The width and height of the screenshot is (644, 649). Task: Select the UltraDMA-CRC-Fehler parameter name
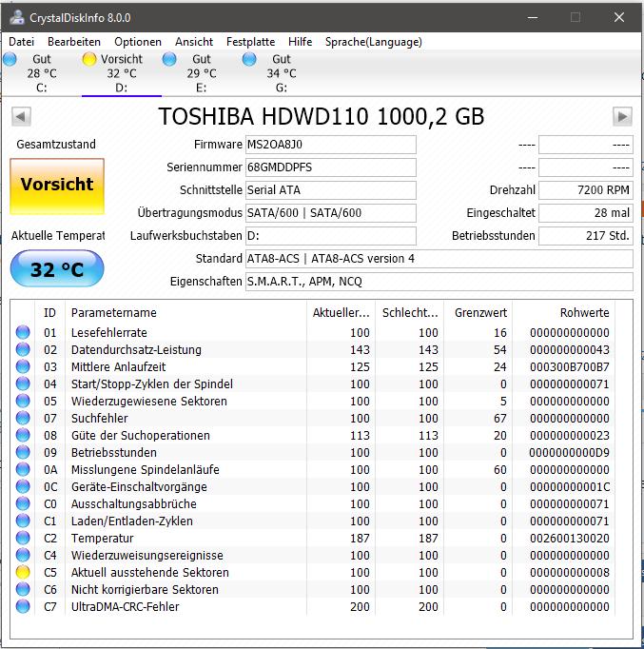[x=125, y=606]
